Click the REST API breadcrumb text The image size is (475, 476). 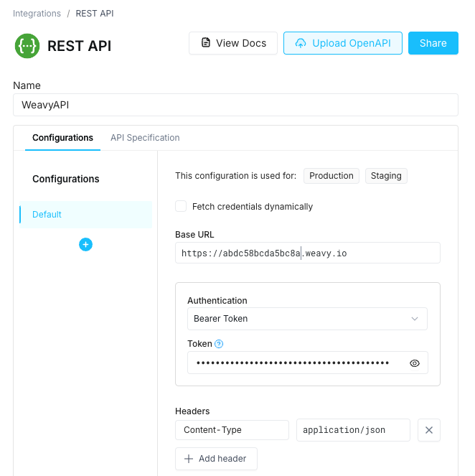click(95, 14)
